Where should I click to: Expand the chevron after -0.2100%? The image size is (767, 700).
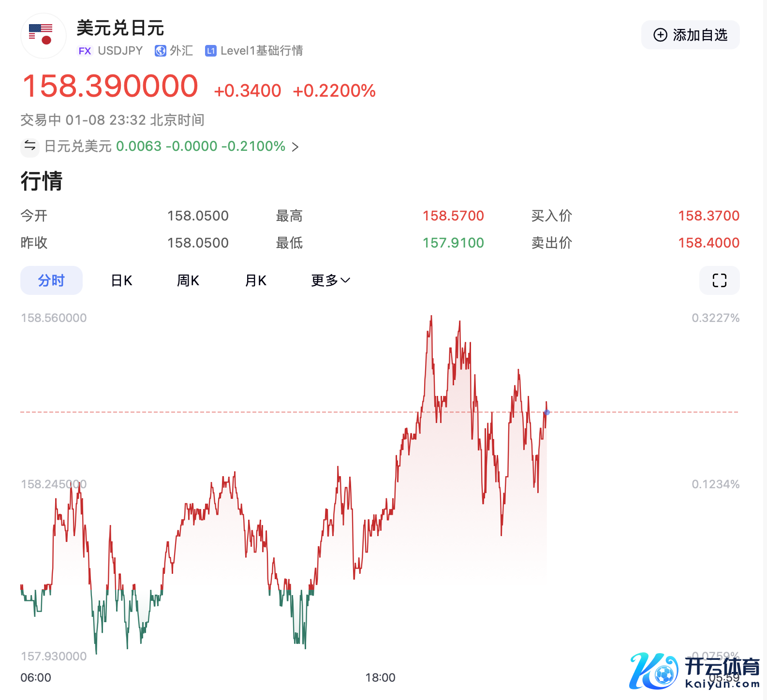tap(295, 146)
